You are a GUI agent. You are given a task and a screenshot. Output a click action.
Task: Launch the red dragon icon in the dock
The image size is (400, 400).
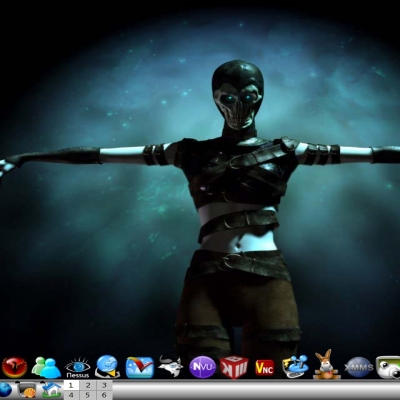[x=14, y=367]
